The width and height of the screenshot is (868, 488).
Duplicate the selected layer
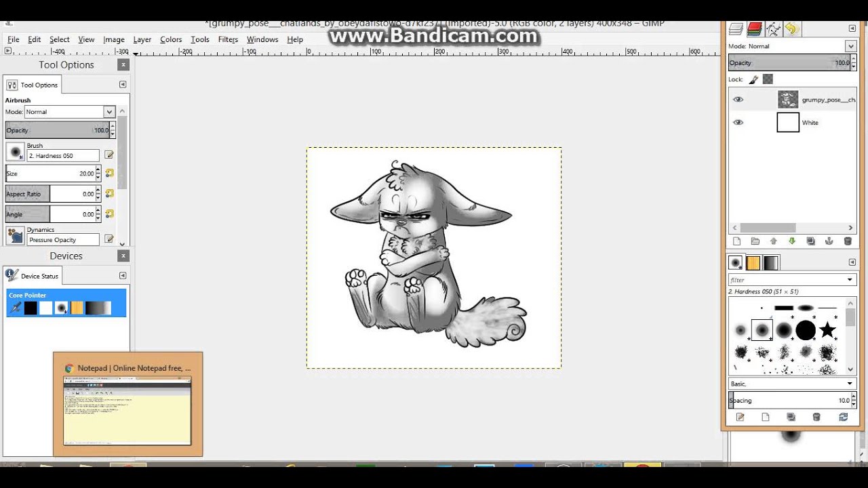(x=810, y=241)
